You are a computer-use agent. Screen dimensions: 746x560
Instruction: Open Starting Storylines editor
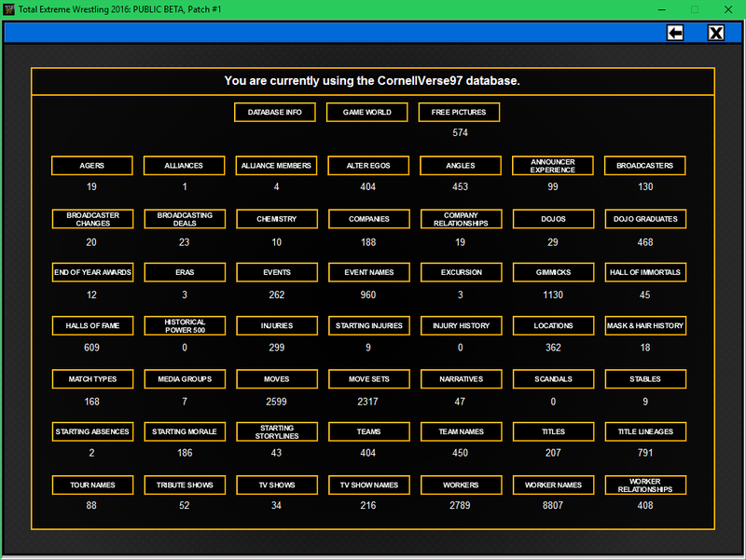(x=277, y=431)
